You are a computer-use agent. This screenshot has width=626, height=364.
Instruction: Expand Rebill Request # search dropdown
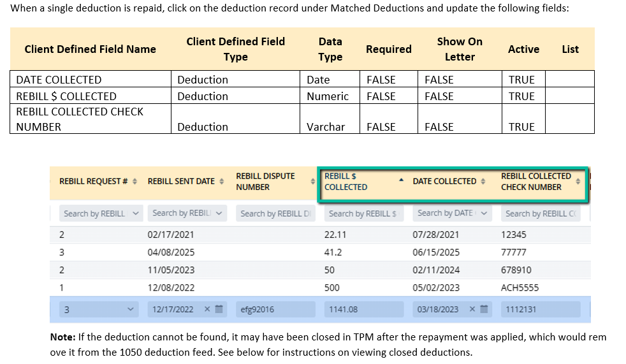[135, 214]
